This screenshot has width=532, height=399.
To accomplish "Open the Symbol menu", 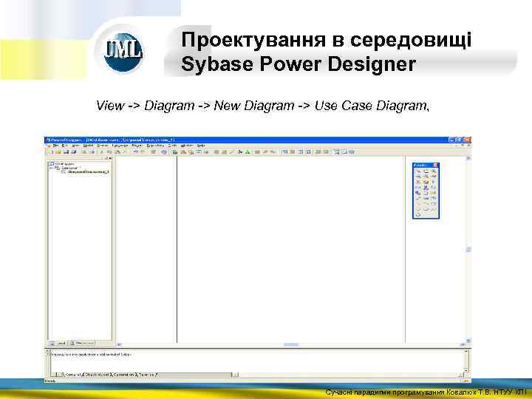I will pos(102,146).
